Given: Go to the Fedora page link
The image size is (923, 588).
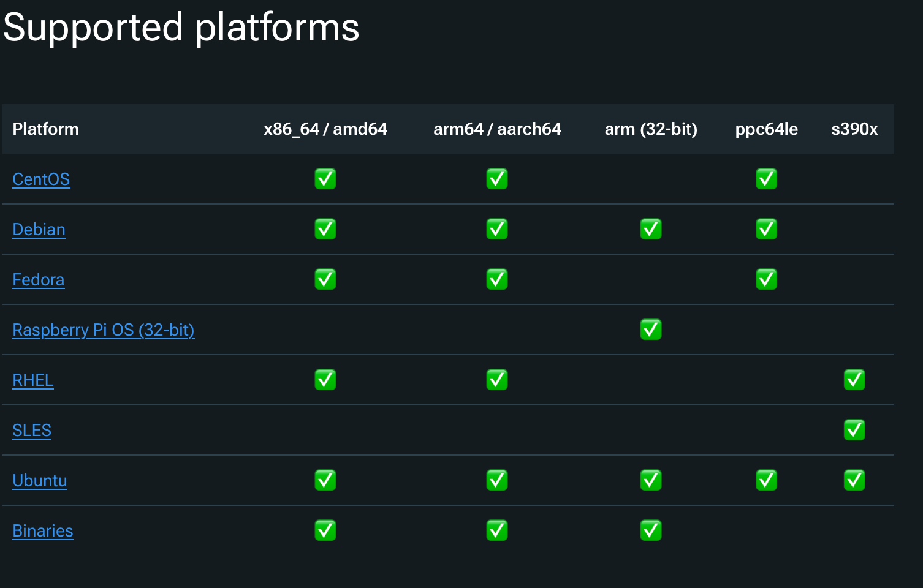Looking at the screenshot, I should [38, 280].
